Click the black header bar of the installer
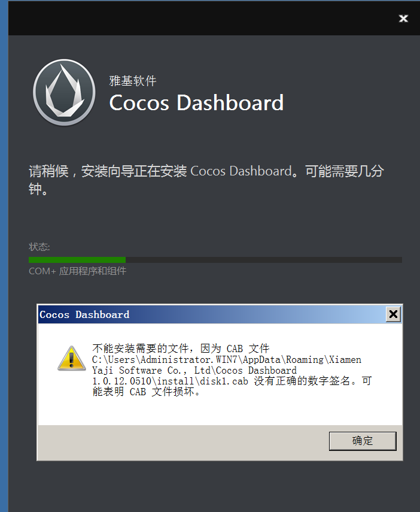Image resolution: width=420 pixels, height=512 pixels. [x=202, y=19]
